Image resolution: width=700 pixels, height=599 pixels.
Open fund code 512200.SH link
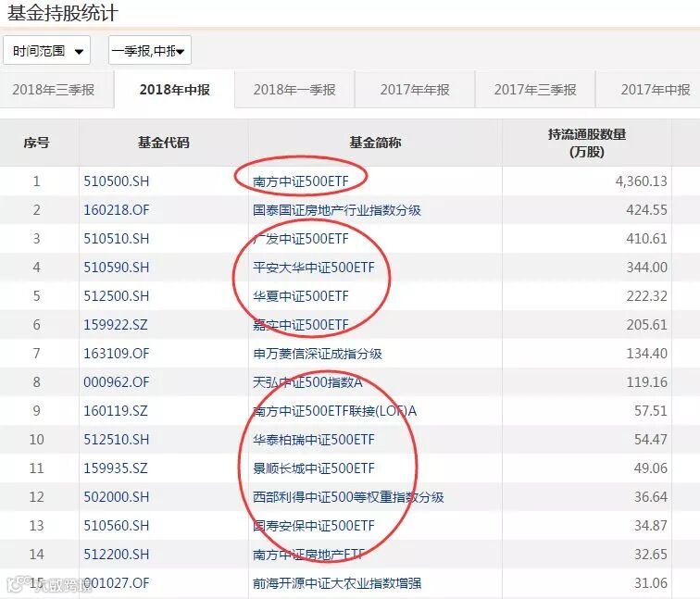tap(116, 554)
